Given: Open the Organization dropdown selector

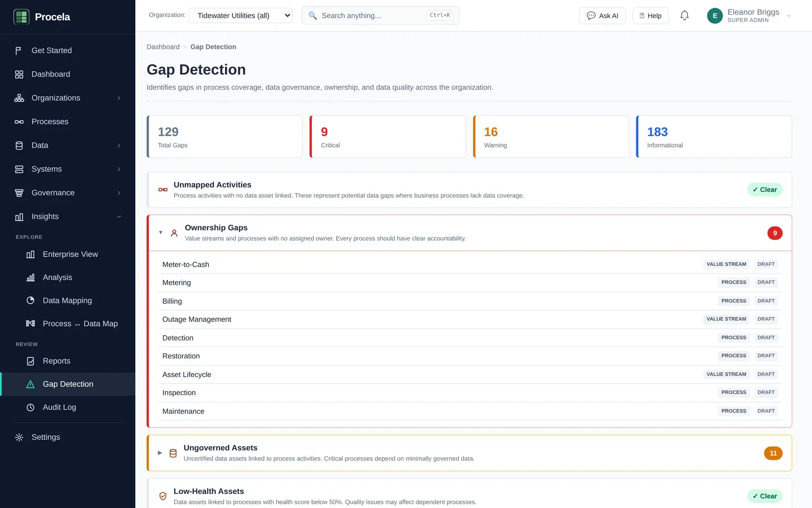Looking at the screenshot, I should coord(241,15).
